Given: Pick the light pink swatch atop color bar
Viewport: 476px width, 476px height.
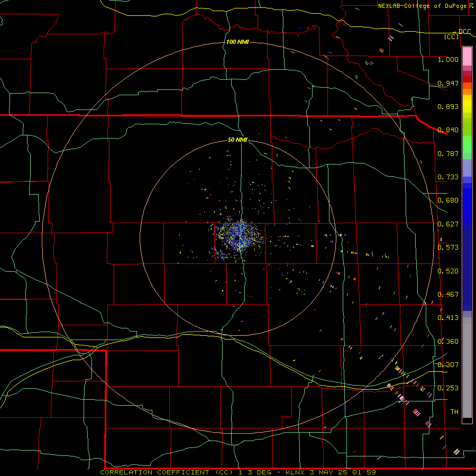Looking at the screenshot, I should pyautogui.click(x=467, y=57).
